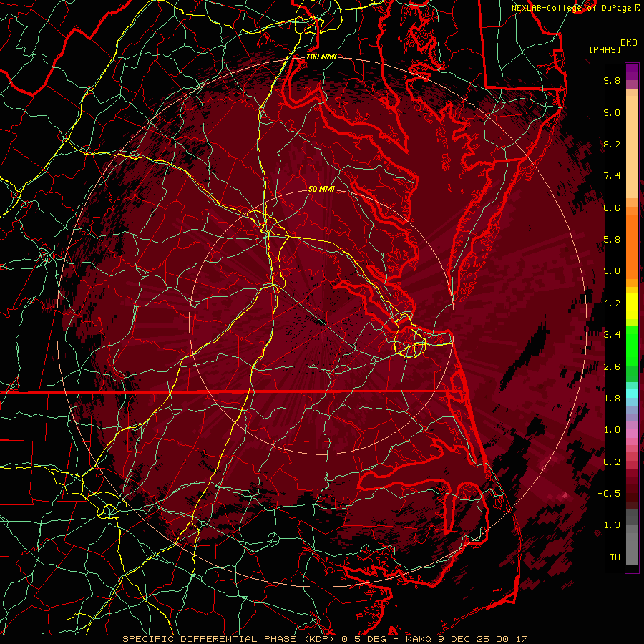Select the 7.4 scale value
The width and height of the screenshot is (644, 644).
pyautogui.click(x=612, y=176)
